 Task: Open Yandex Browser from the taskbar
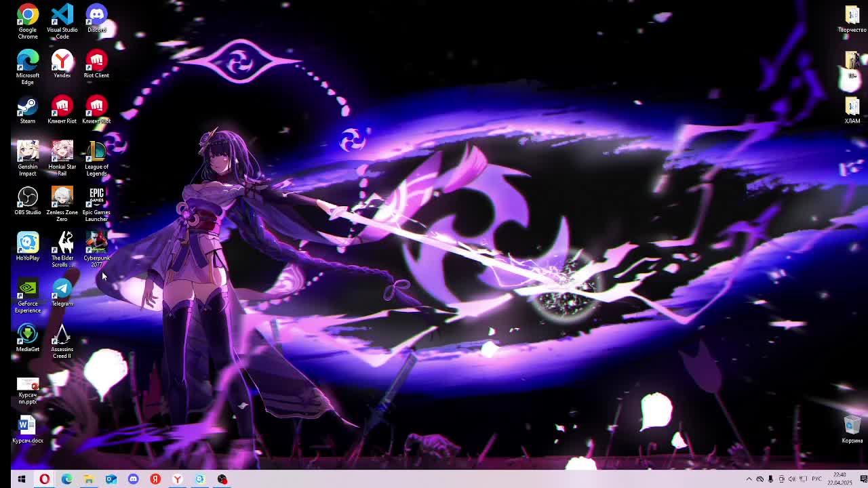tap(177, 479)
